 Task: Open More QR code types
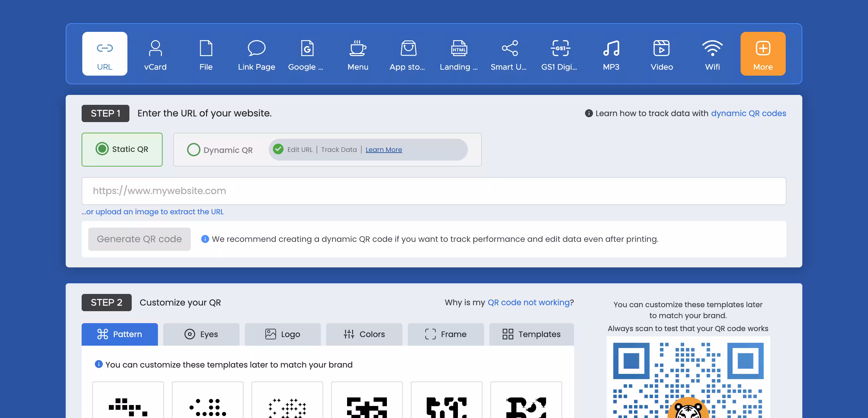point(763,53)
